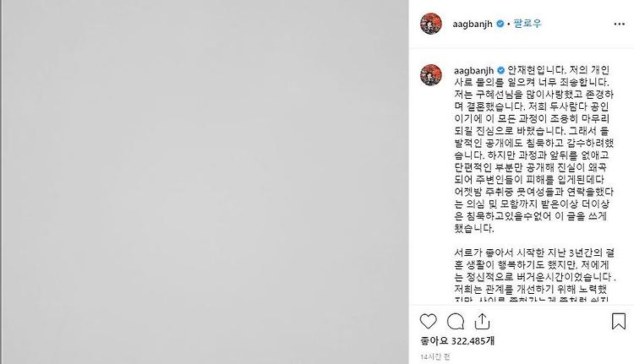
Task: Open the header profile picture of aagbanjh
Action: click(430, 24)
